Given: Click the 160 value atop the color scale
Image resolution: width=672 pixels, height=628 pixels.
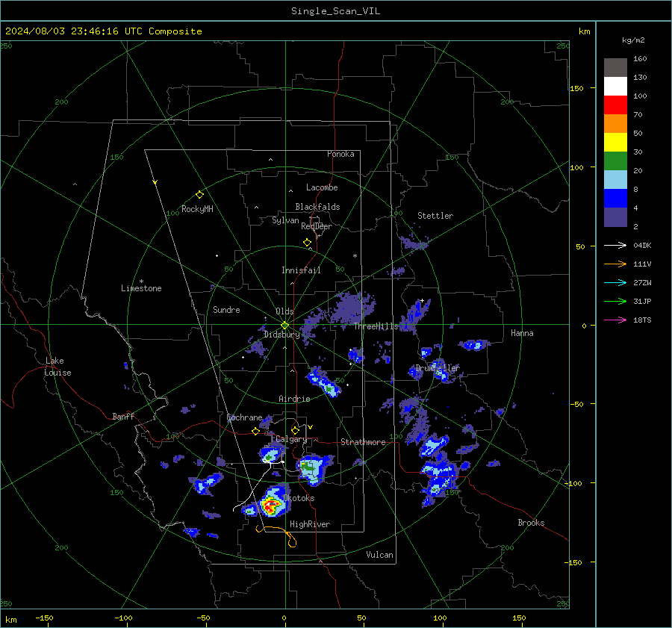Looking at the screenshot, I should [640, 59].
